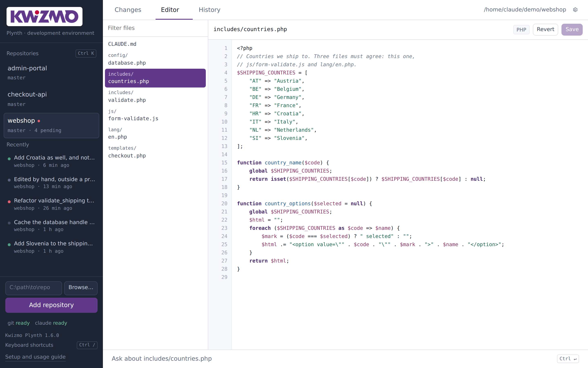Open includes/validate.php file
Screen dimensions: 588x368
coord(155,96)
